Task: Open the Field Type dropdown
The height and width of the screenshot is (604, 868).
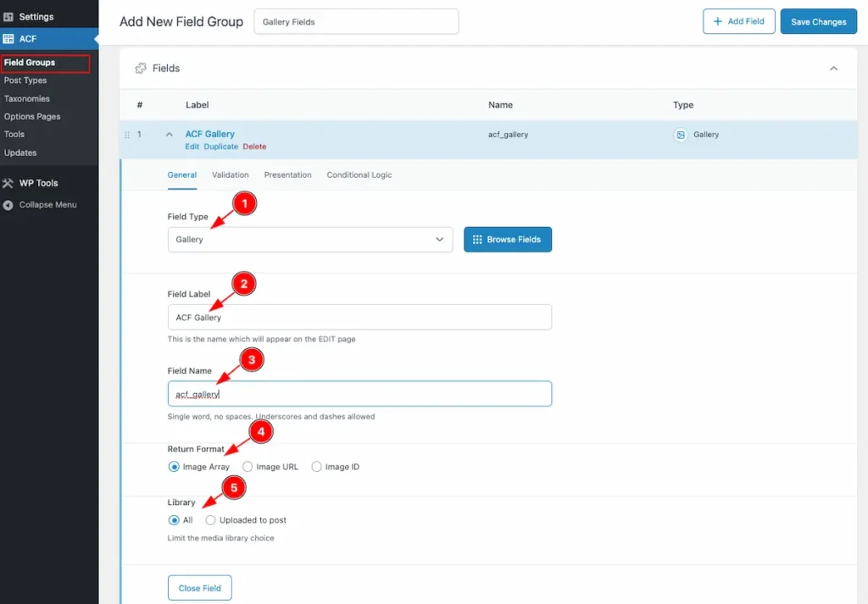Action: tap(310, 240)
